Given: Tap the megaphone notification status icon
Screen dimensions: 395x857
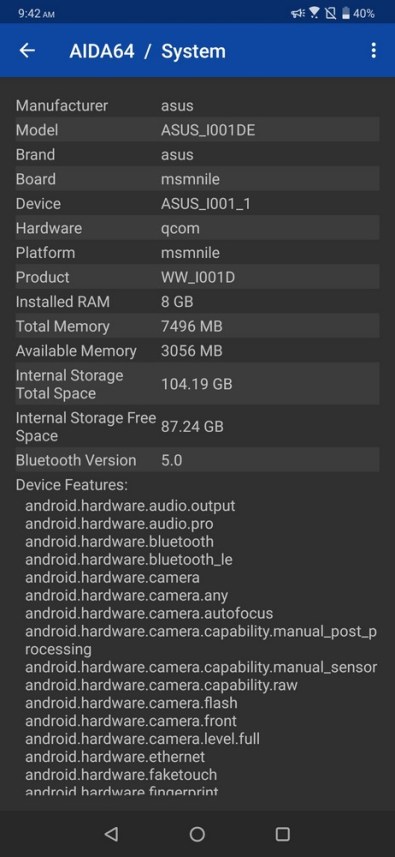Looking at the screenshot, I should pyautogui.click(x=298, y=13).
